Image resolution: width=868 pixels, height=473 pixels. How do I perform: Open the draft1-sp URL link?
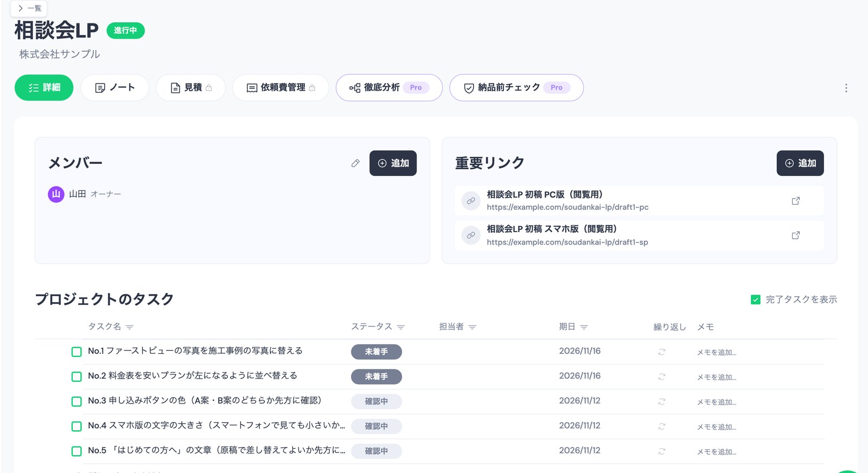click(567, 242)
